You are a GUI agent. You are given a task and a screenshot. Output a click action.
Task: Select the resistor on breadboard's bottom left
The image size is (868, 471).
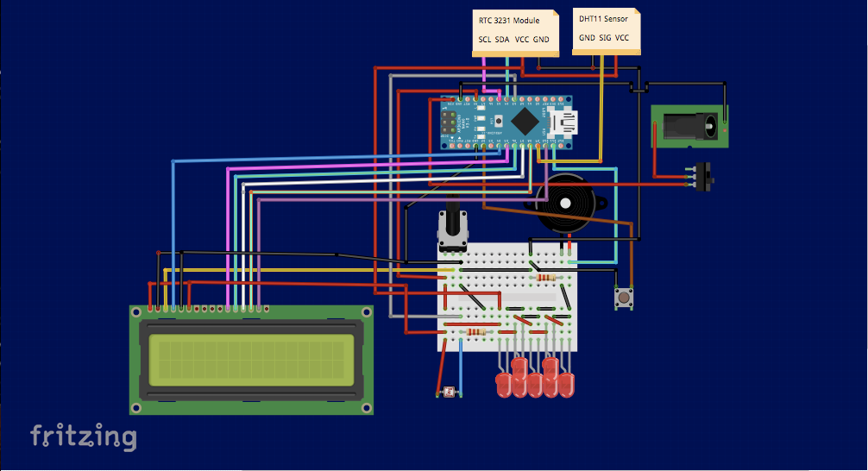click(x=476, y=332)
